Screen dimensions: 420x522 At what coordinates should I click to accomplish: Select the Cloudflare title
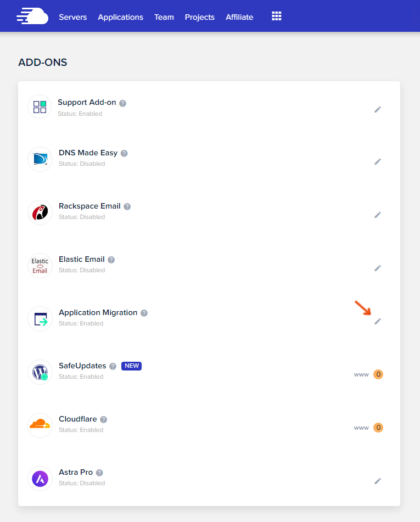77,419
